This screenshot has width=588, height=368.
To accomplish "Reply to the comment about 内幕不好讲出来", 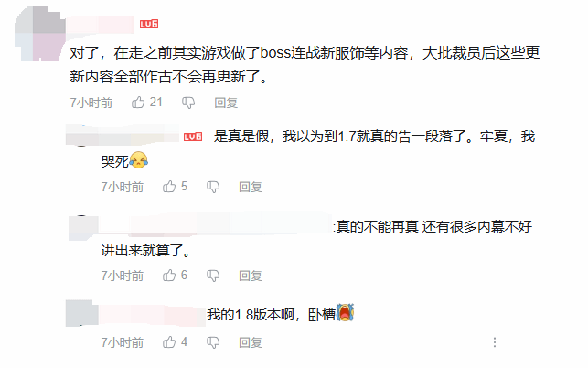I will tap(251, 276).
